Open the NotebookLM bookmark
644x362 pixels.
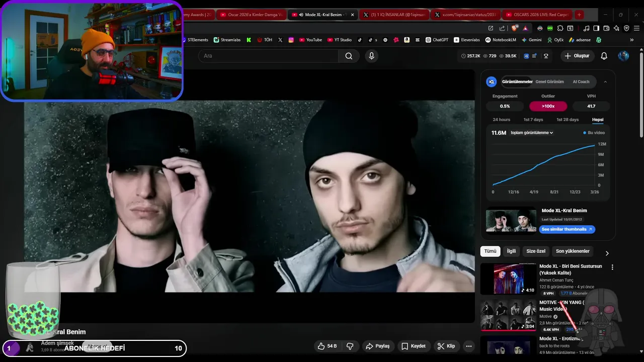tap(501, 40)
